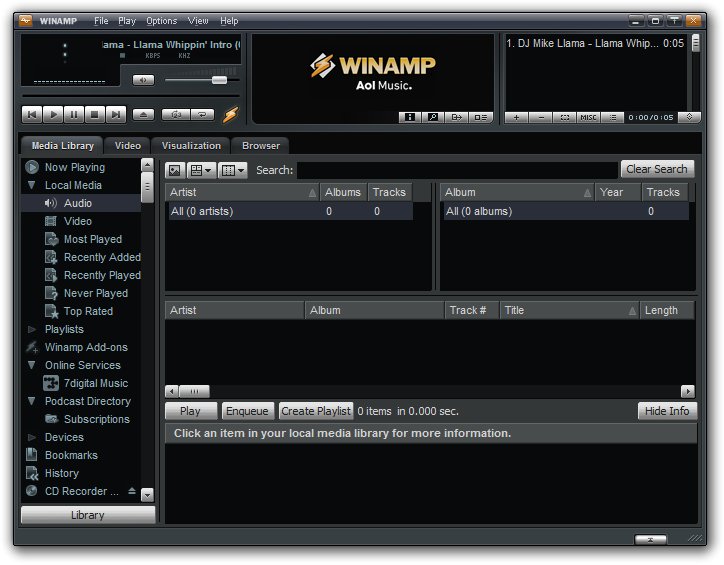Image resolution: width=724 pixels, height=565 pixels.
Task: Eject disc next to CD Recorder
Action: pyautogui.click(x=132, y=491)
